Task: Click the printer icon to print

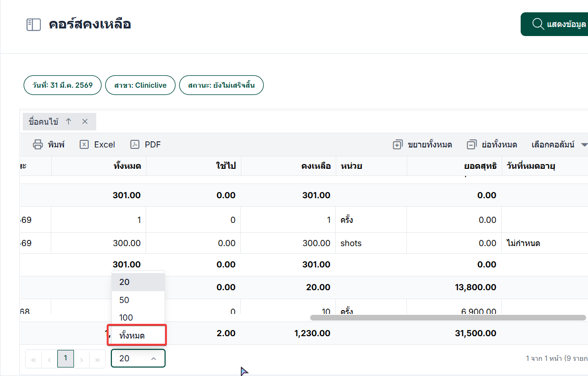Action: pyautogui.click(x=38, y=145)
